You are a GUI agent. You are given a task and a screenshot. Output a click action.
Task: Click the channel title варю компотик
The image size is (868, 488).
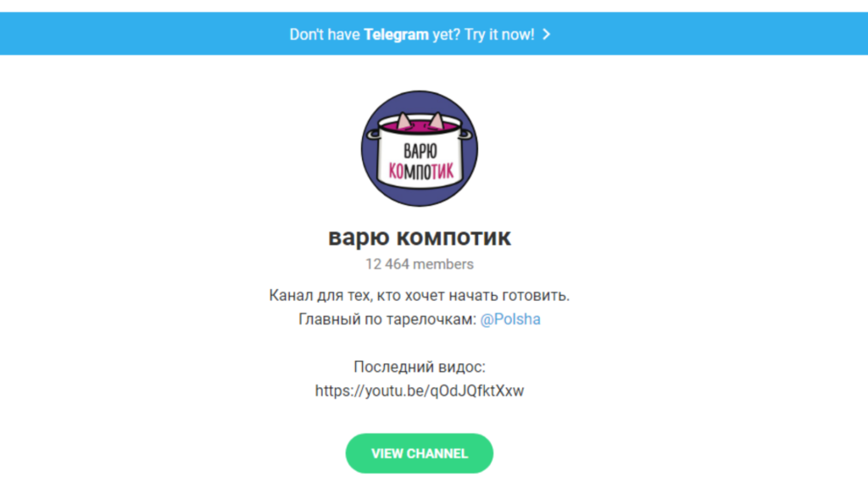(420, 237)
